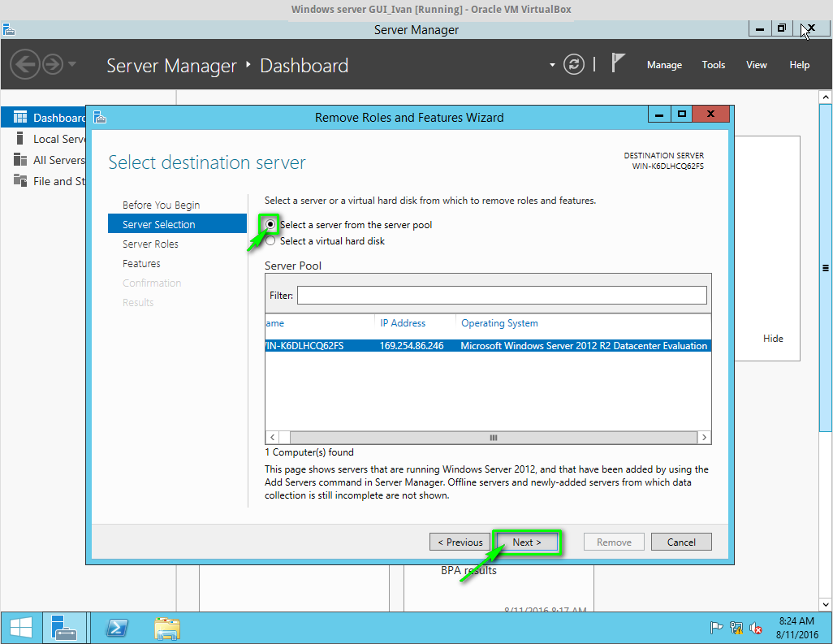This screenshot has height=644, width=833.
Task: Click the muted volume icon in system tray
Action: point(756,628)
